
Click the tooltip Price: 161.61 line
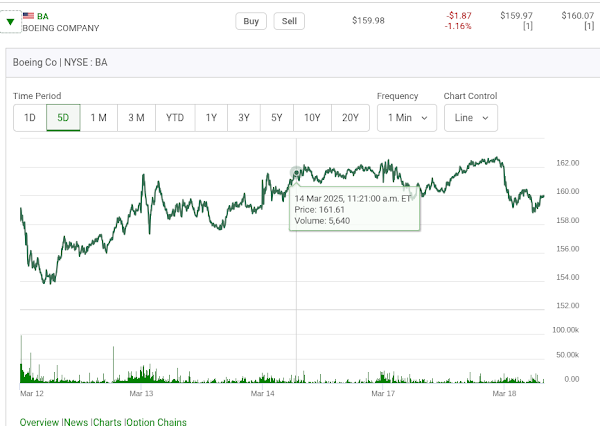320,210
